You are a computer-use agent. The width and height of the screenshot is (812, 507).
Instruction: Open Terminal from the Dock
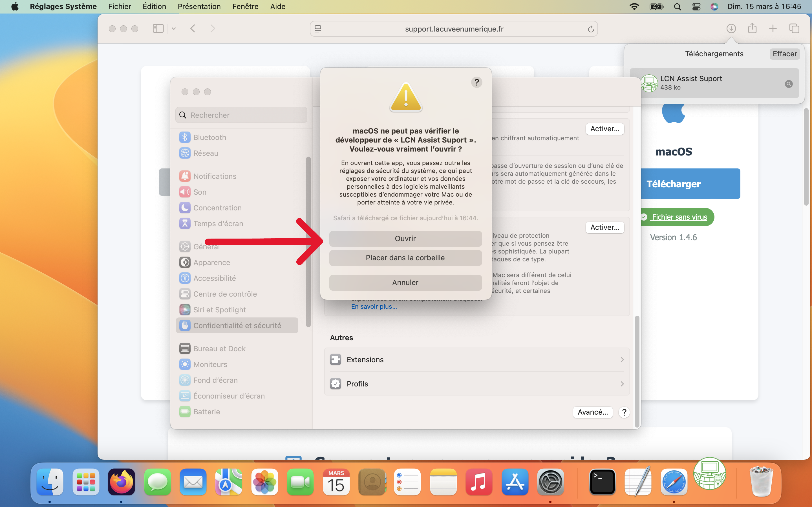602,482
